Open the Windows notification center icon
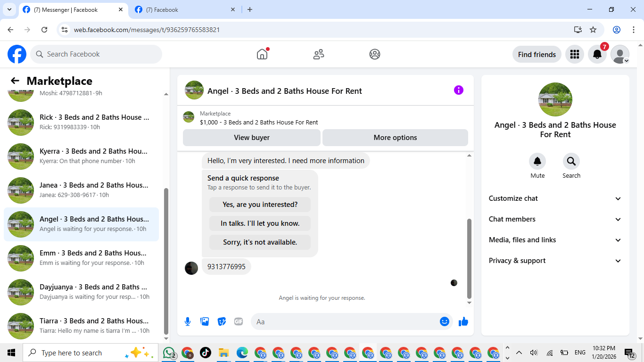Image resolution: width=644 pixels, height=362 pixels. 630,353
